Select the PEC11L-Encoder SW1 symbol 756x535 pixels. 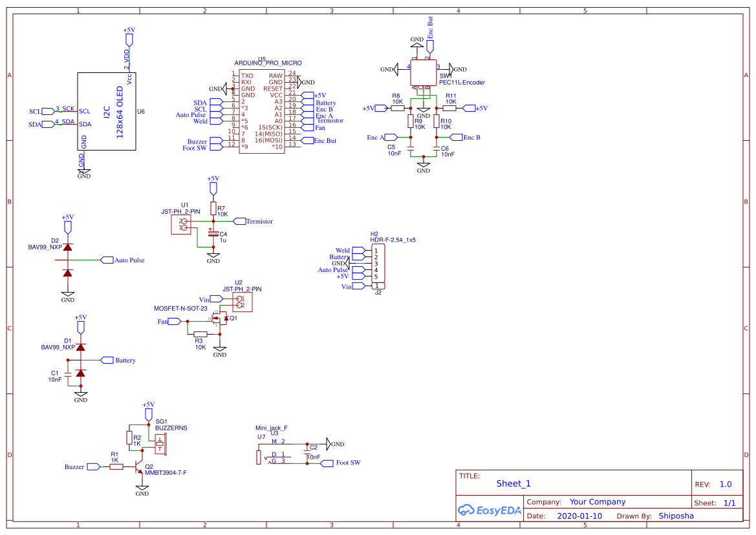click(424, 73)
